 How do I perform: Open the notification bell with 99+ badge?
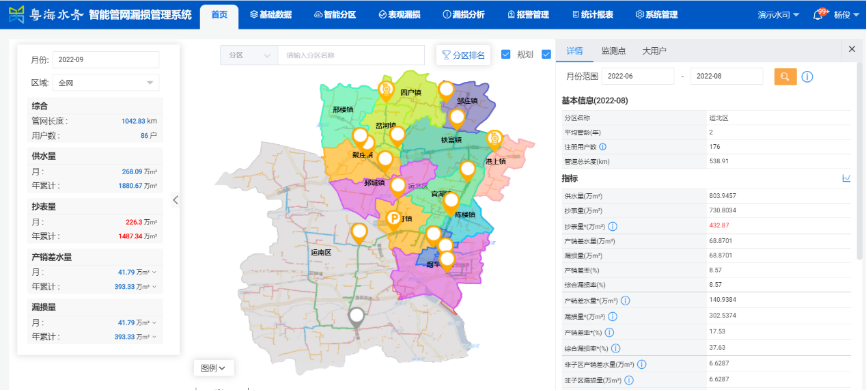[x=818, y=15]
